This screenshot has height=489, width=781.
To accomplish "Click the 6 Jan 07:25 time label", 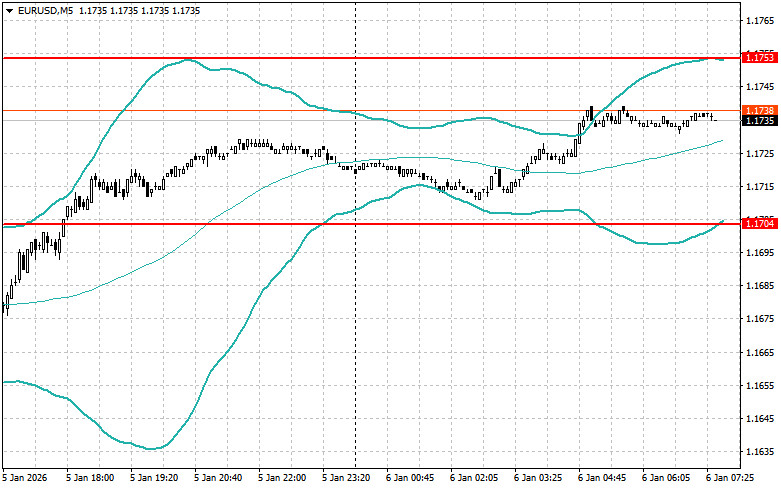I will point(730,478).
